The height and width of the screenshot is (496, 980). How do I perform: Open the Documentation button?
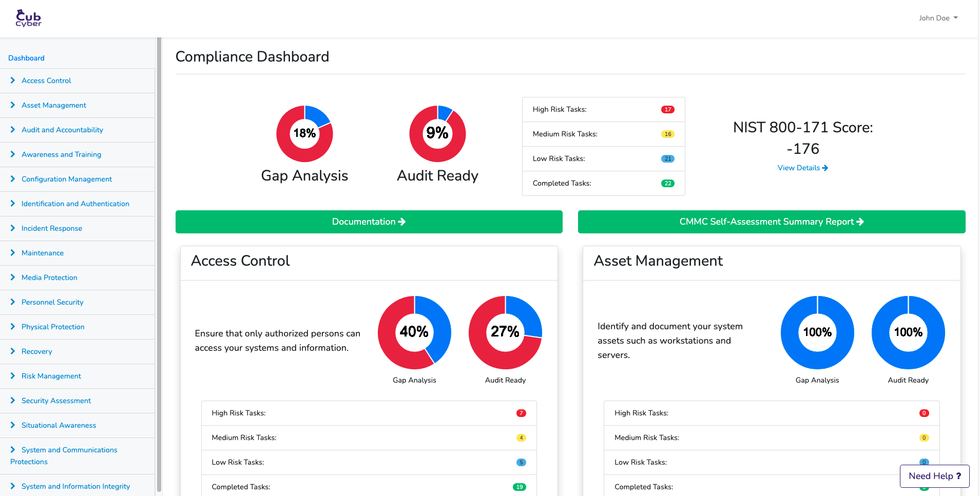[369, 222]
